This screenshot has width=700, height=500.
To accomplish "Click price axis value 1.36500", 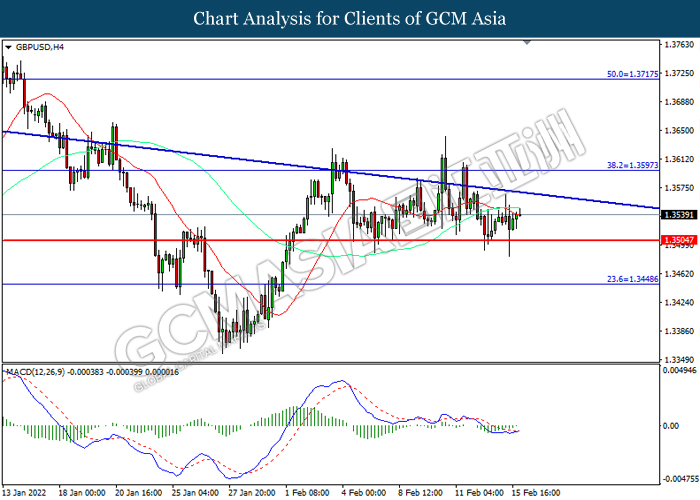I will tap(679, 131).
